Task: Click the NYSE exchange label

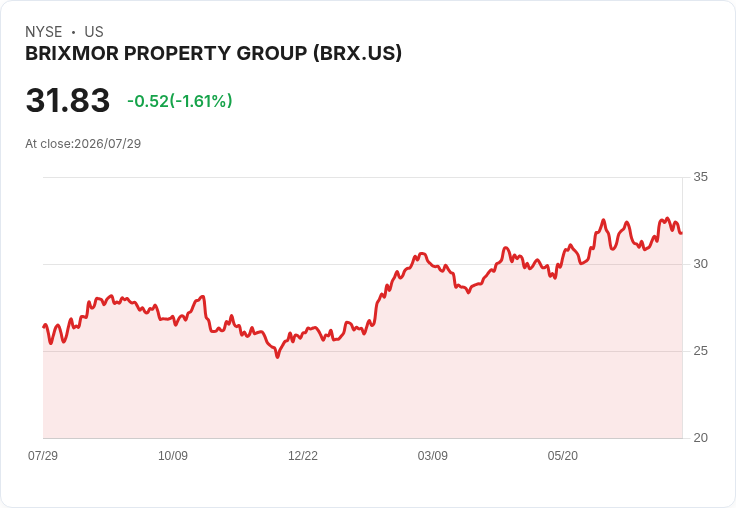Action: click(44, 32)
